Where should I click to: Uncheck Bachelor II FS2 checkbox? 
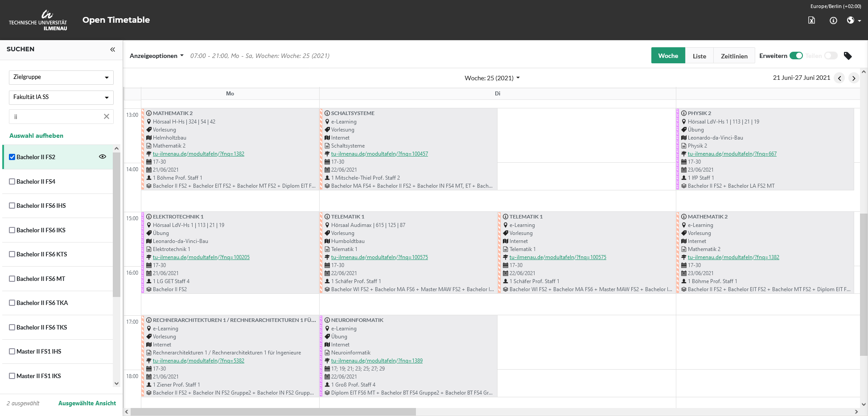12,157
